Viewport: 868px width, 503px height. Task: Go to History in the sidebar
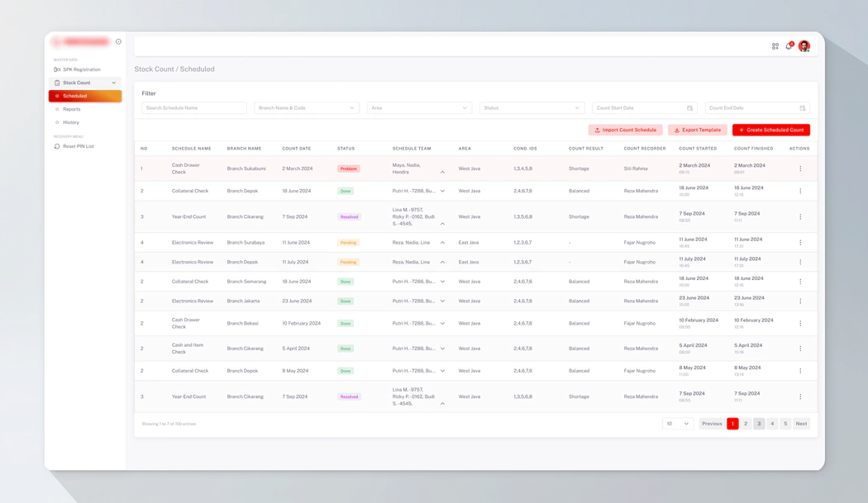tap(71, 122)
